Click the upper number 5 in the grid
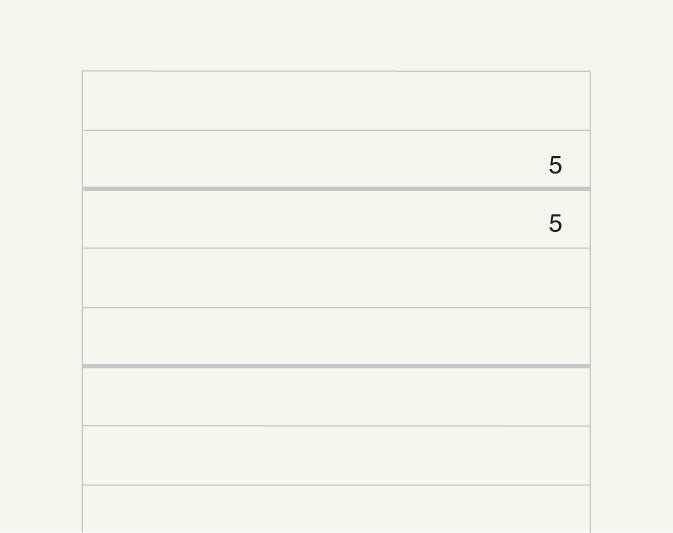 click(555, 165)
